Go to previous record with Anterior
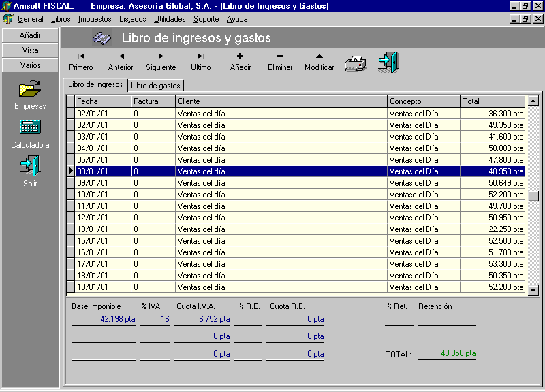 click(121, 62)
